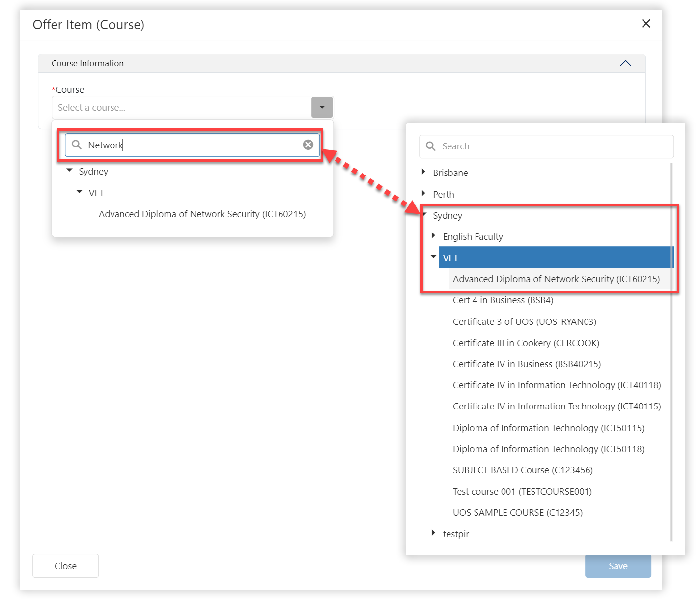Screen dimensions: 700x611
Task: Select Diploma of Information Technology ICT50118
Action: 548,449
